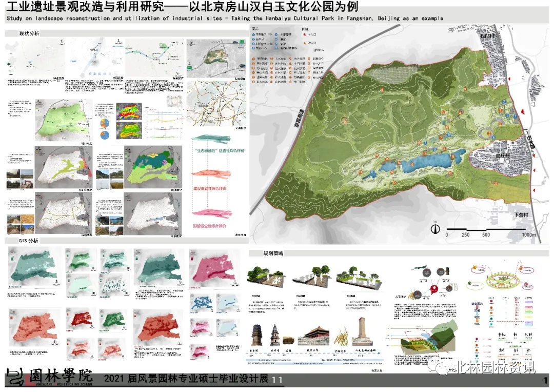Click the lower yellow-green slope heat map

(x=129, y=131)
